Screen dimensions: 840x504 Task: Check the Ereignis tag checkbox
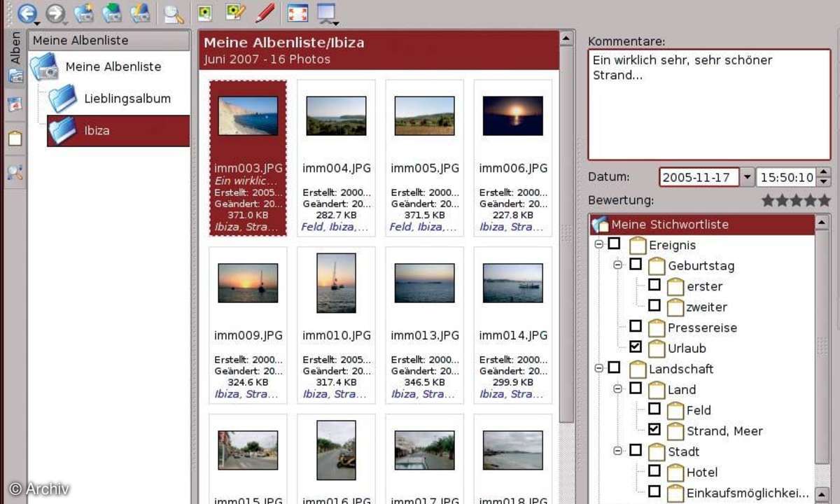(614, 244)
